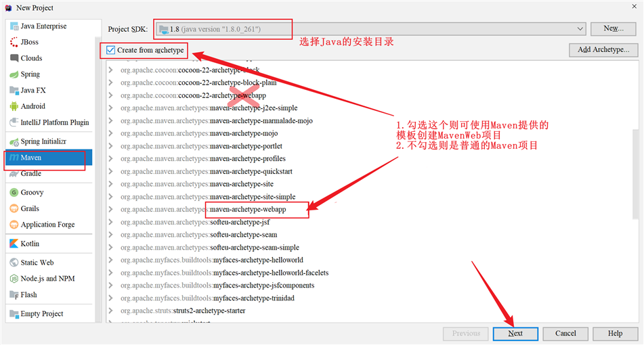644x345 pixels.
Task: Select Empty Project type
Action: click(x=49, y=314)
